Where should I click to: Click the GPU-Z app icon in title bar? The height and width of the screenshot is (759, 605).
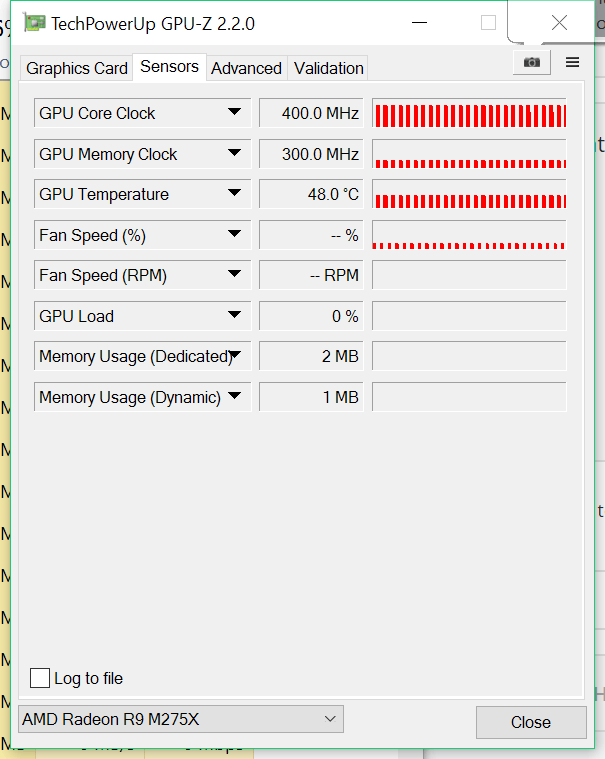click(x=34, y=22)
